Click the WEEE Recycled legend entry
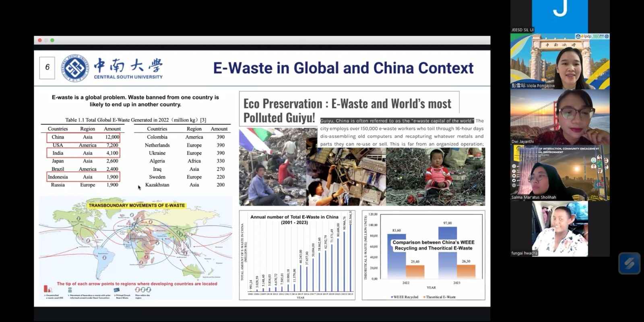 point(405,297)
